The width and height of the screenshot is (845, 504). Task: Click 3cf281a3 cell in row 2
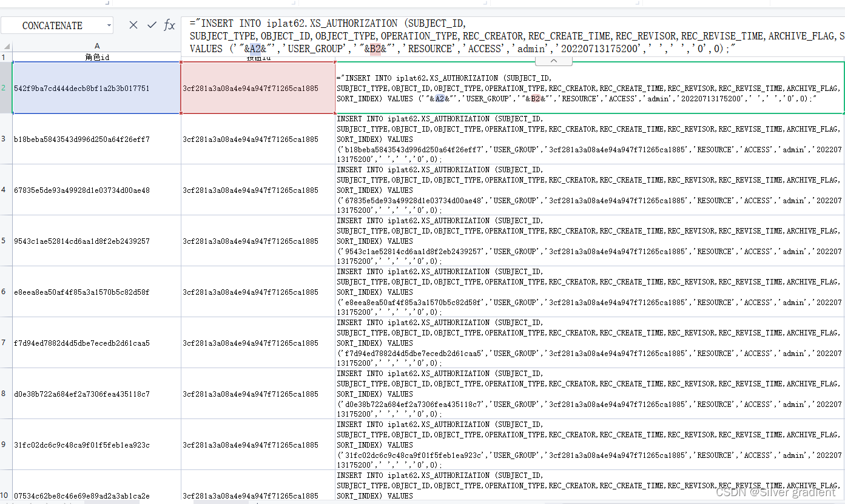coord(258,88)
